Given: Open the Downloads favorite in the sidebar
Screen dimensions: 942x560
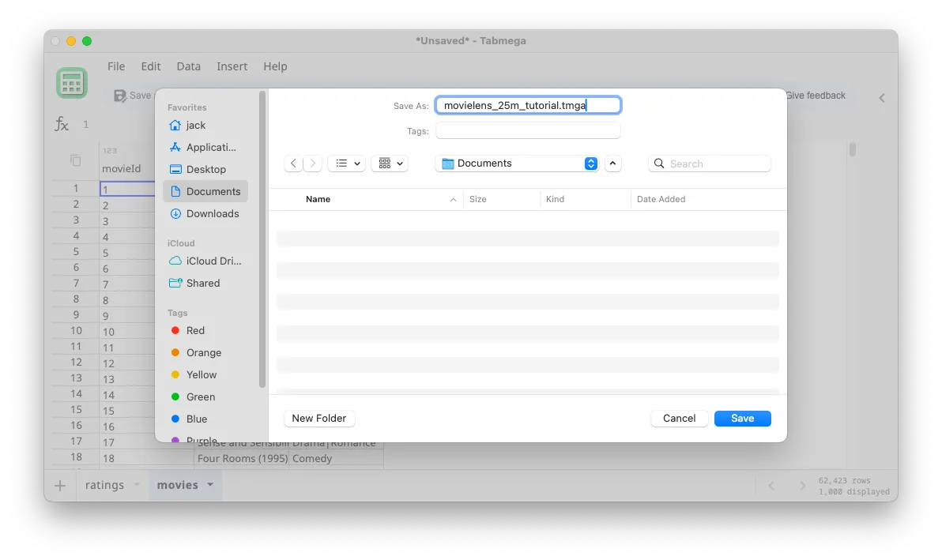Looking at the screenshot, I should (x=212, y=213).
